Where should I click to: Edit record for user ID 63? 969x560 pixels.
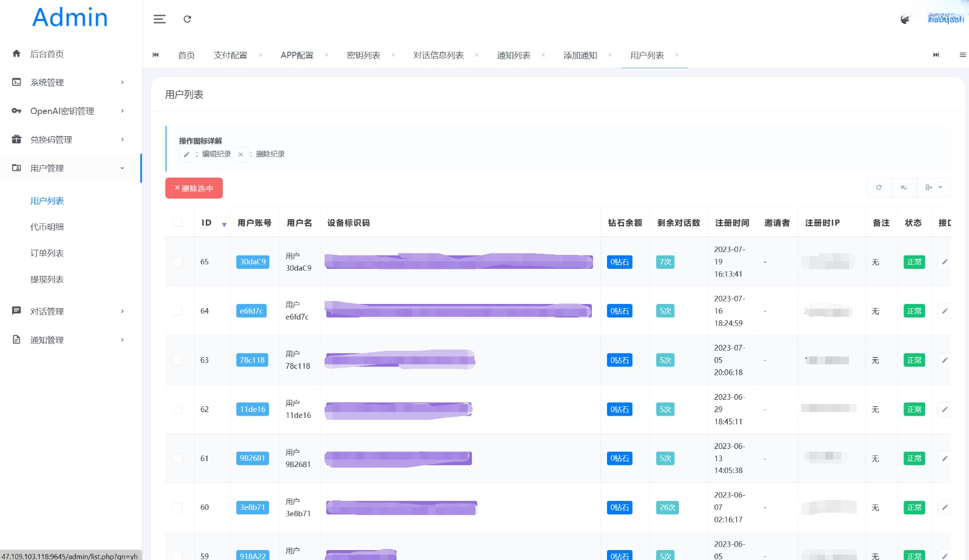944,360
